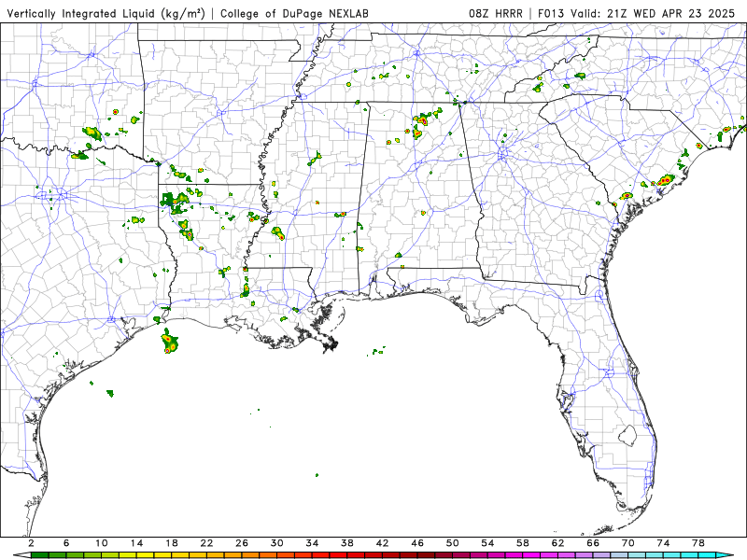Click colorbar label 74
Image resolution: width=747 pixels, height=560 pixels.
point(664,543)
